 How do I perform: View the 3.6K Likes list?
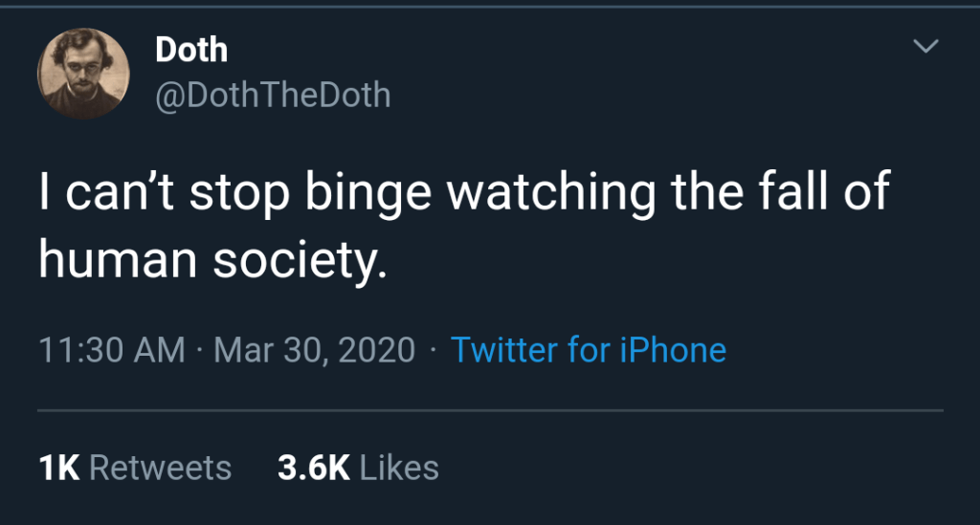pyautogui.click(x=358, y=468)
